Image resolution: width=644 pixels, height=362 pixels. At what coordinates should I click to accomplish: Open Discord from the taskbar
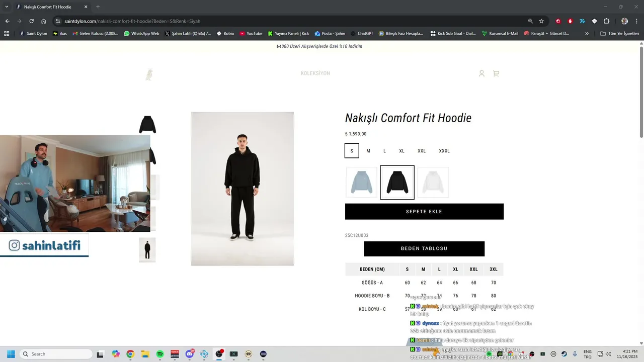190,354
